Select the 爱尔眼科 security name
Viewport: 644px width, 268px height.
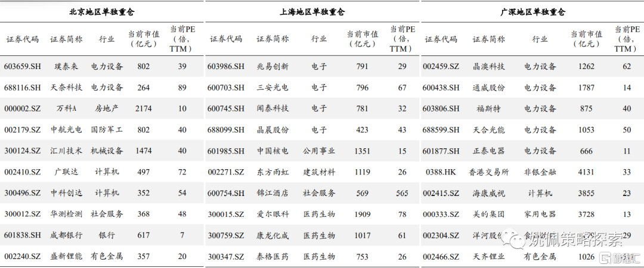point(273,214)
